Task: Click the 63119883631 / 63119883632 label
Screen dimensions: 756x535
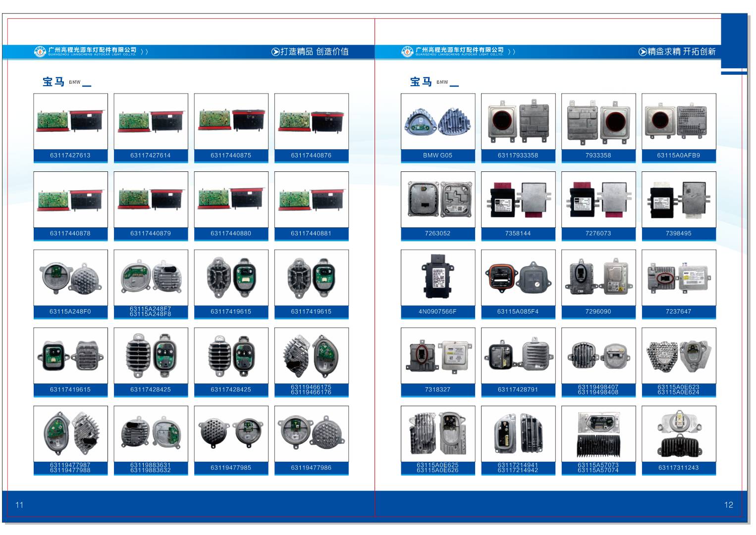Action: pos(151,468)
